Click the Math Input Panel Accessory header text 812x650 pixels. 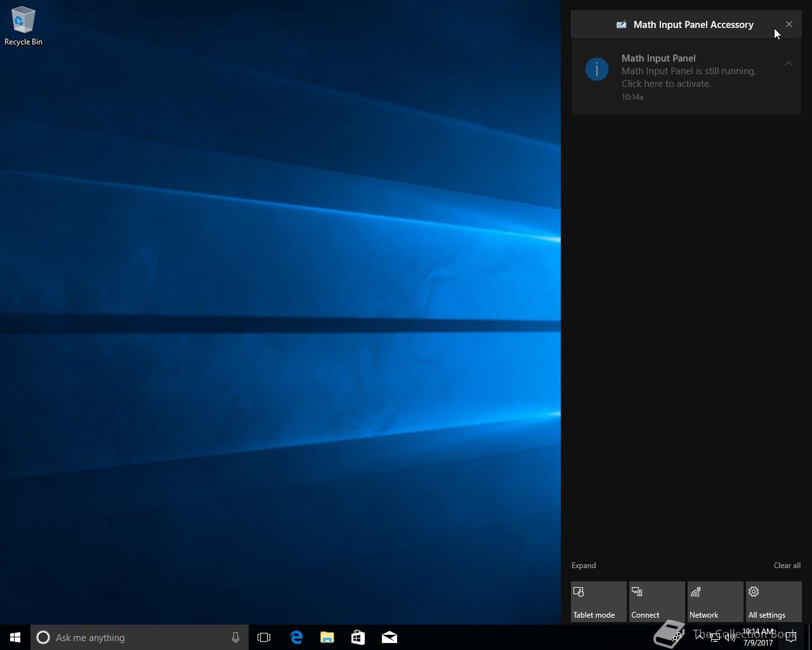[x=693, y=25]
